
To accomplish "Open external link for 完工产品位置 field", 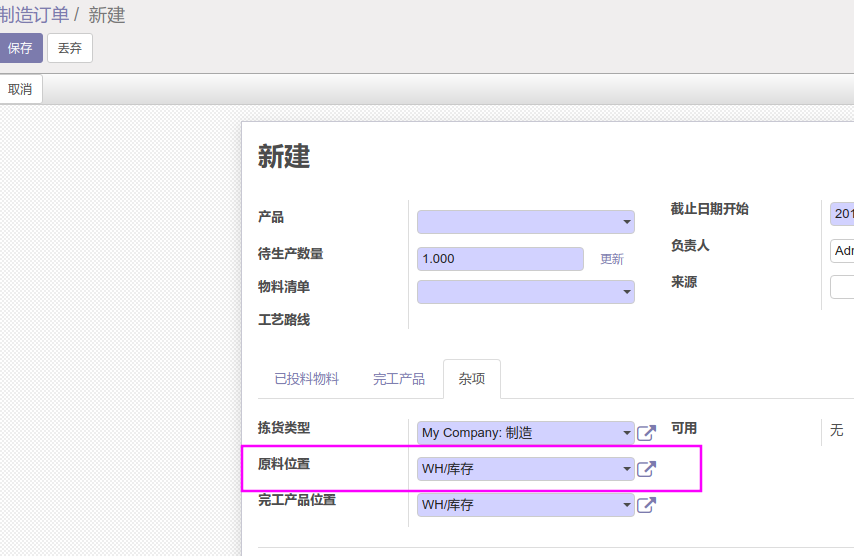I will (646, 505).
